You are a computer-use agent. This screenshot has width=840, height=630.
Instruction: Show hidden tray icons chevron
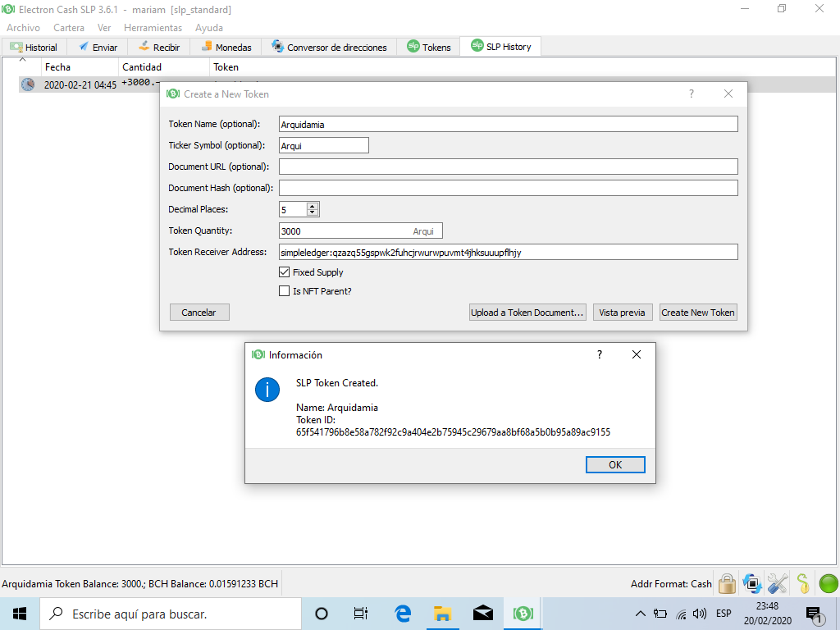pos(640,614)
